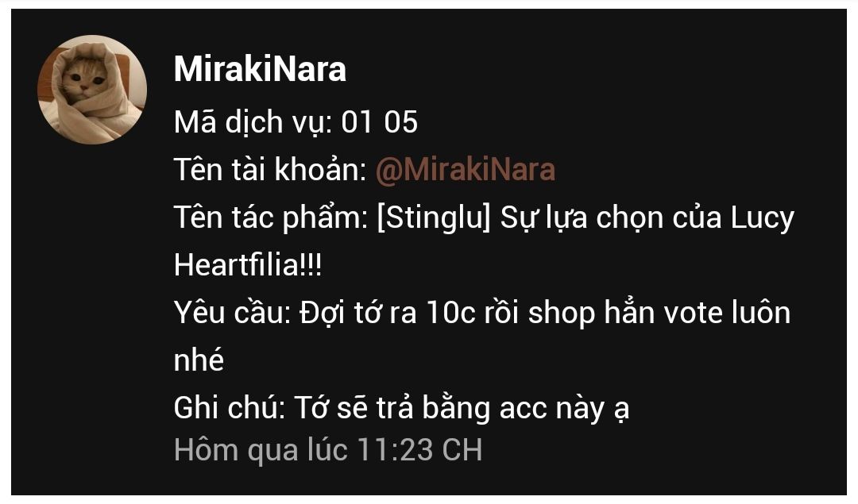Screen dimensions: 858x504
Task: Open MirakiNara's cat avatar picture
Action: (92, 90)
